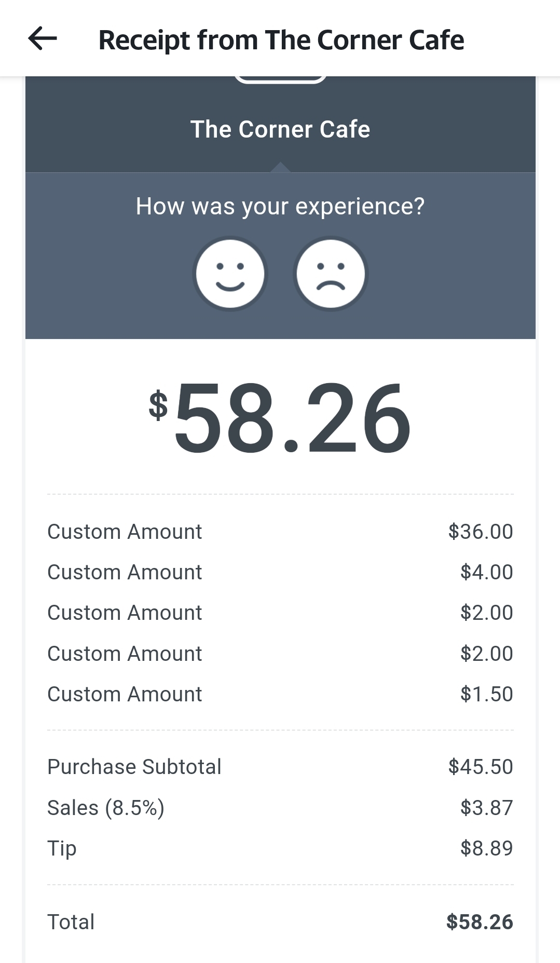Viewport: 560px width, 963px height.
Task: Rate experience with the sad face
Action: point(331,274)
